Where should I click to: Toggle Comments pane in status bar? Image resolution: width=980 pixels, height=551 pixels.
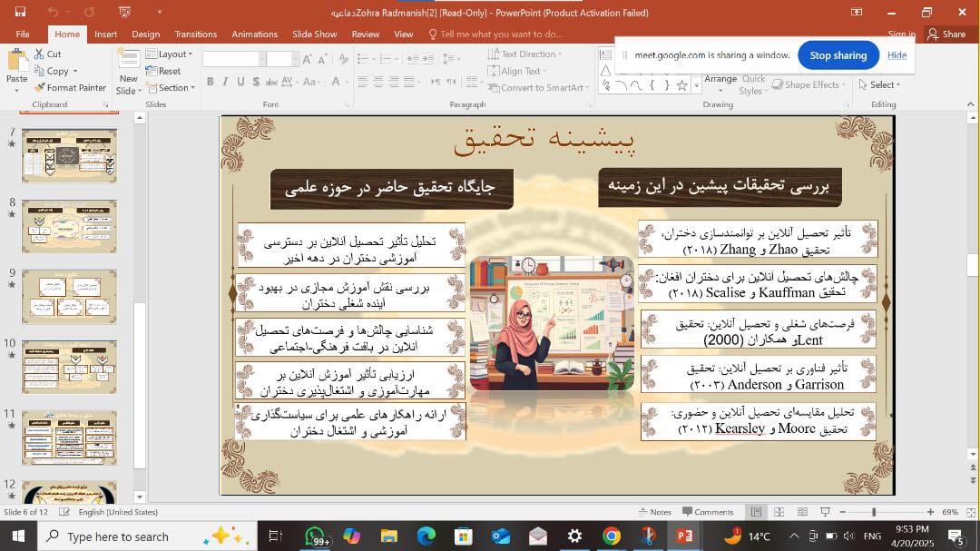point(707,512)
